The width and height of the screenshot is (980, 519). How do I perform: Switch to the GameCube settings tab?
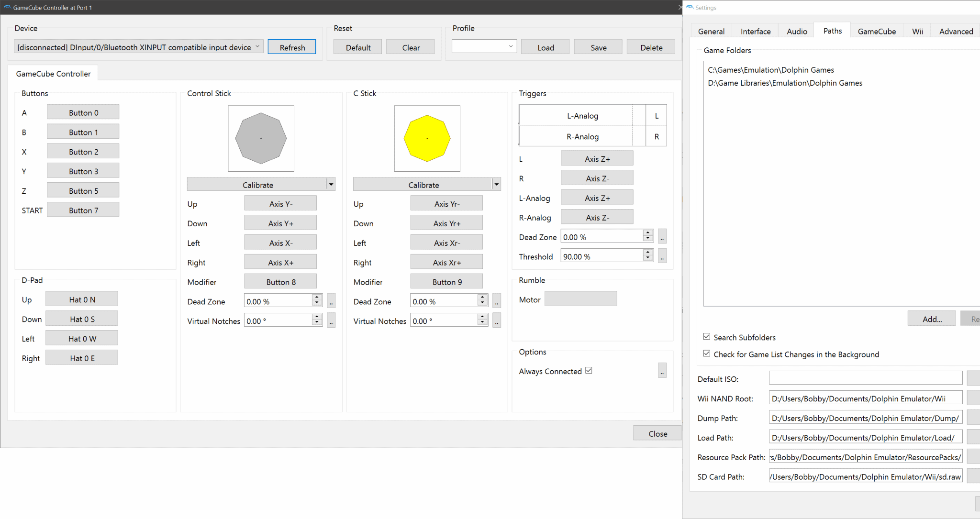tap(876, 32)
